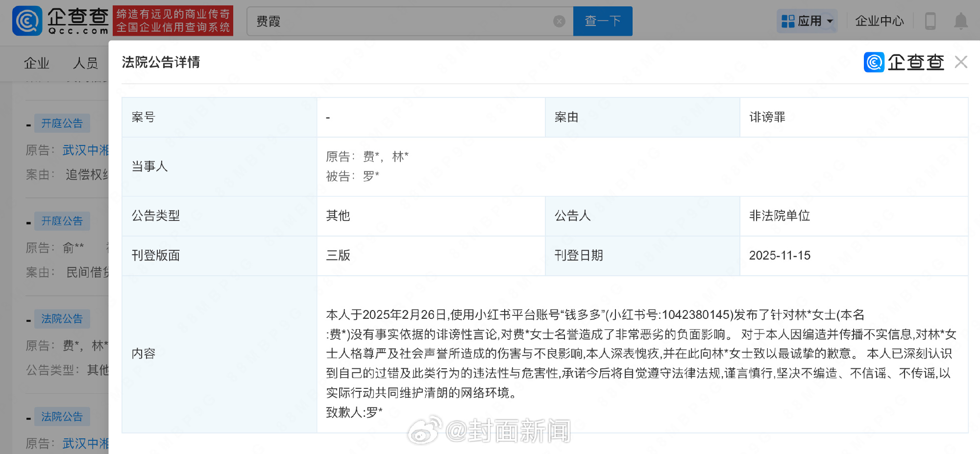Click the 查一下 search button
Screen dimensions: 980x454
coord(602,21)
